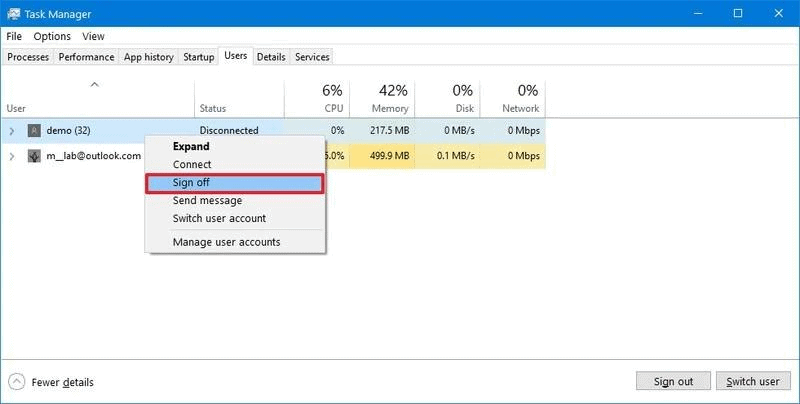The width and height of the screenshot is (800, 404).
Task: Switch to the Processes tab
Action: click(28, 57)
